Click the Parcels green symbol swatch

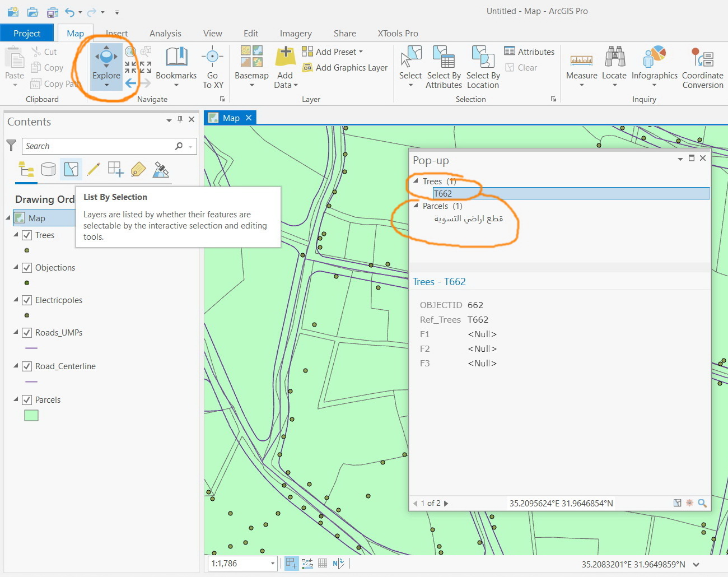tap(31, 416)
